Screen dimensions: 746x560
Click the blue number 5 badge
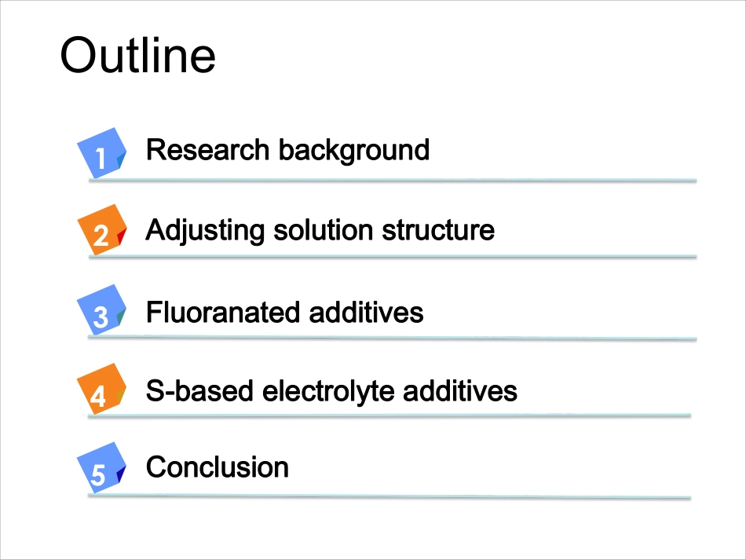coord(101,467)
